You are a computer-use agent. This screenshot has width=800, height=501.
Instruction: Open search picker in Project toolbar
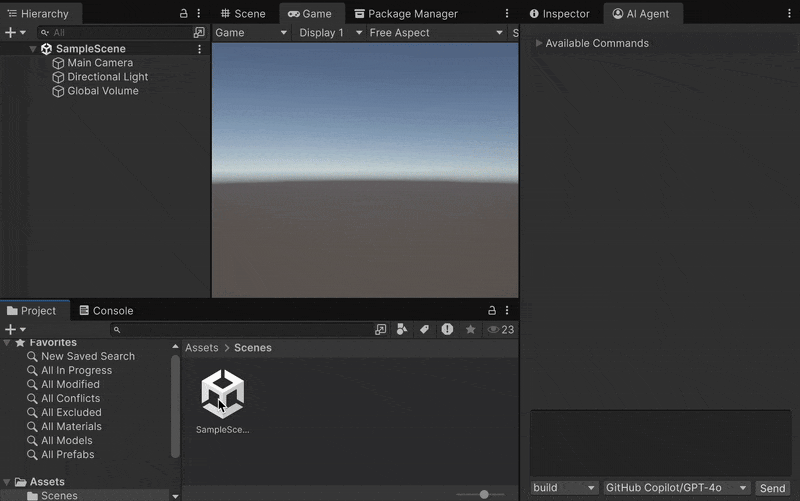[x=381, y=330]
